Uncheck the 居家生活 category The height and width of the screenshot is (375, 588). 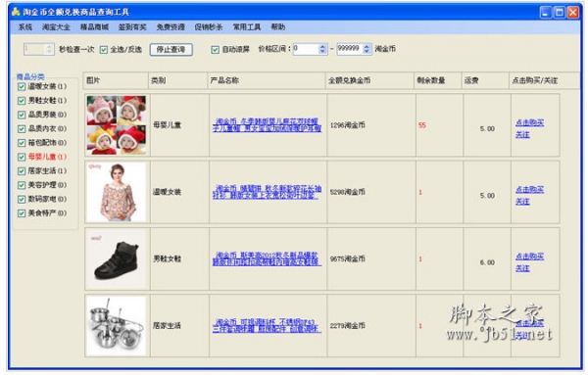(x=22, y=170)
